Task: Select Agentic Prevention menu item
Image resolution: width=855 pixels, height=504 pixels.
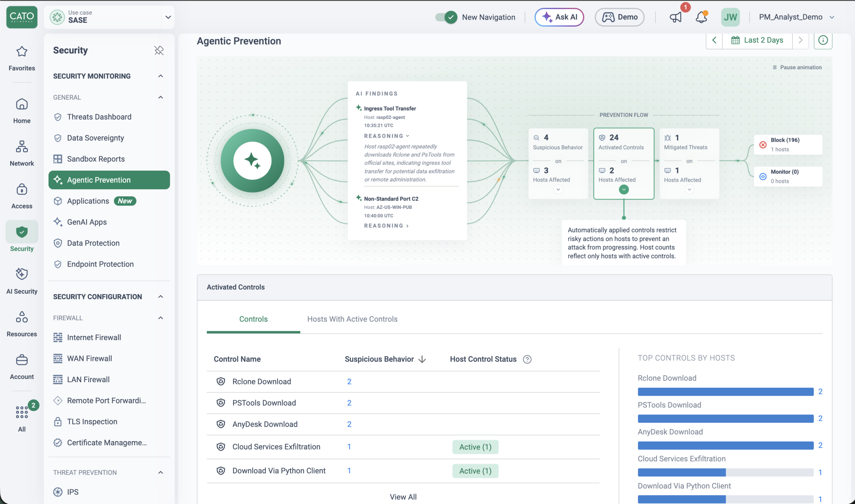Action: pyautogui.click(x=109, y=180)
